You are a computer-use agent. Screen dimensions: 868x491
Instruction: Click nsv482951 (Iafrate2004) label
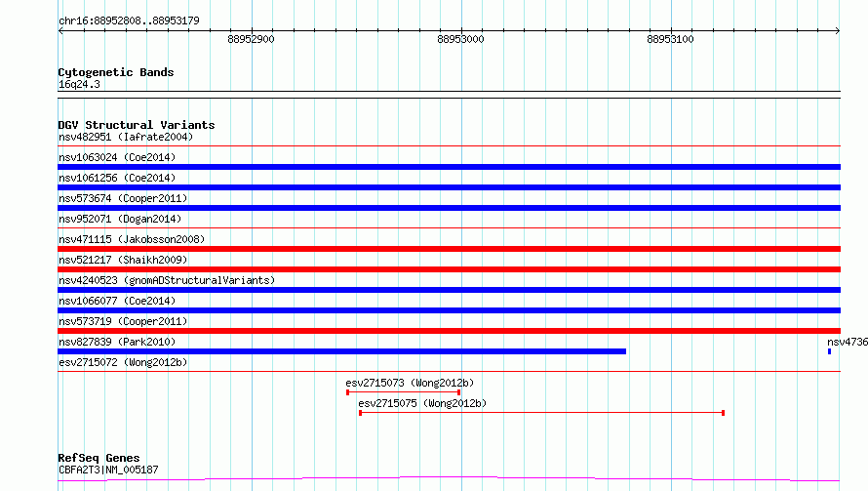click(x=126, y=137)
